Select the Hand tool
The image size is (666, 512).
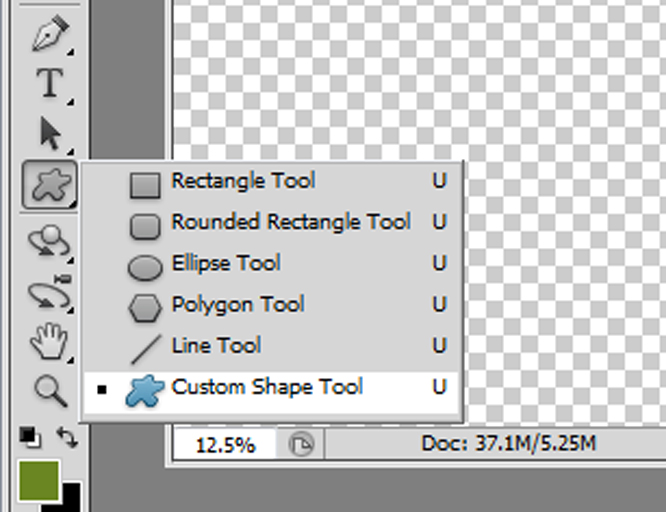coord(50,342)
